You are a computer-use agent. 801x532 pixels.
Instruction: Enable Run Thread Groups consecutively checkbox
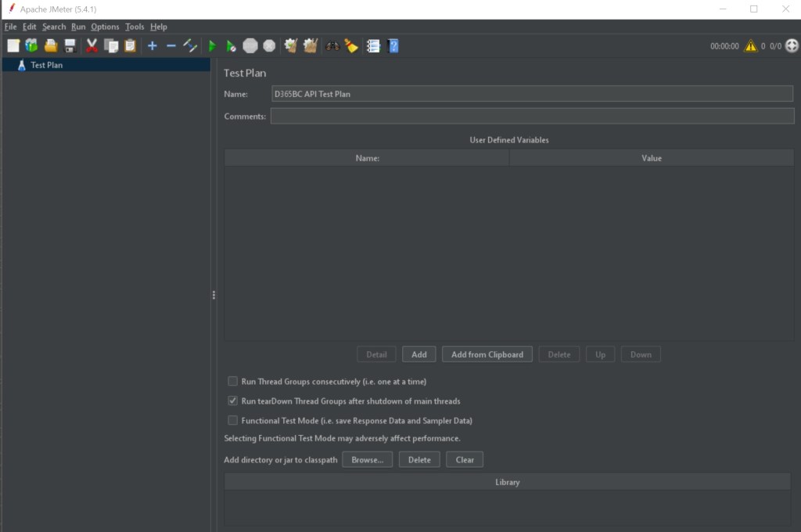pyautogui.click(x=232, y=382)
